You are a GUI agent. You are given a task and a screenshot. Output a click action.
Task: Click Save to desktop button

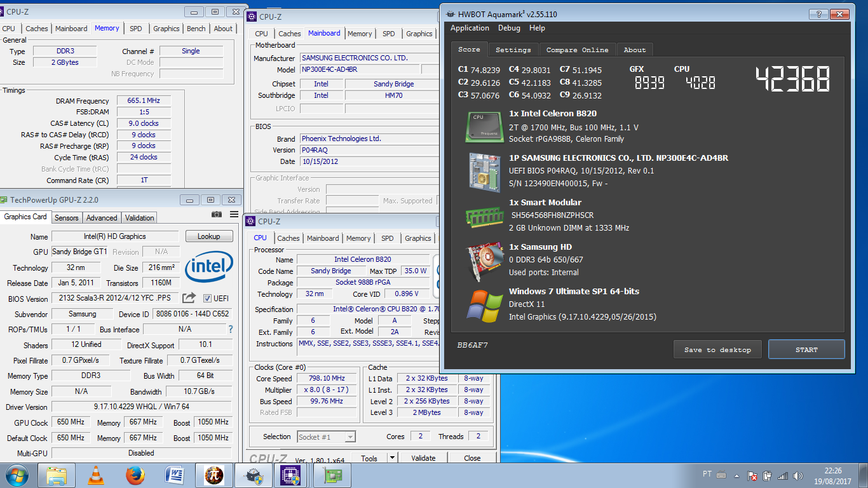[717, 349]
